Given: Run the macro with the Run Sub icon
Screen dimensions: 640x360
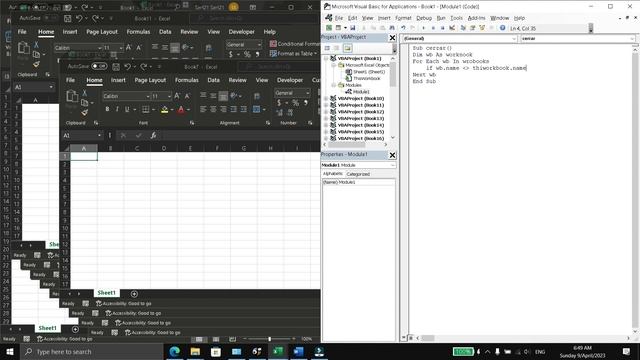Looking at the screenshot, I should (x=424, y=28).
